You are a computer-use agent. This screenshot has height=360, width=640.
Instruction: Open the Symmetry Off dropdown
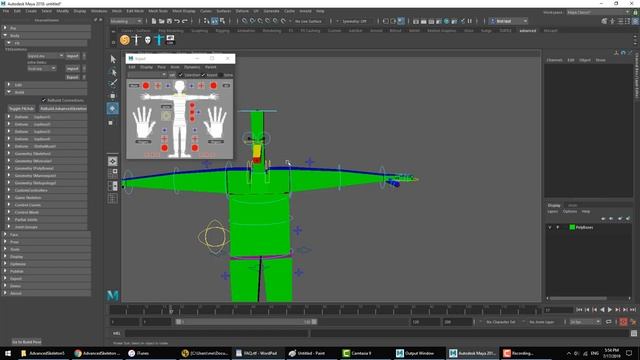(x=354, y=21)
